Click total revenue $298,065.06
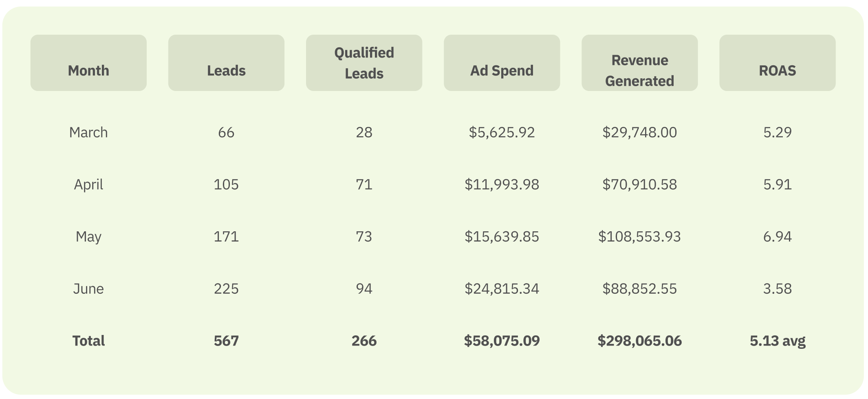This screenshot has height=399, width=868. coord(639,341)
